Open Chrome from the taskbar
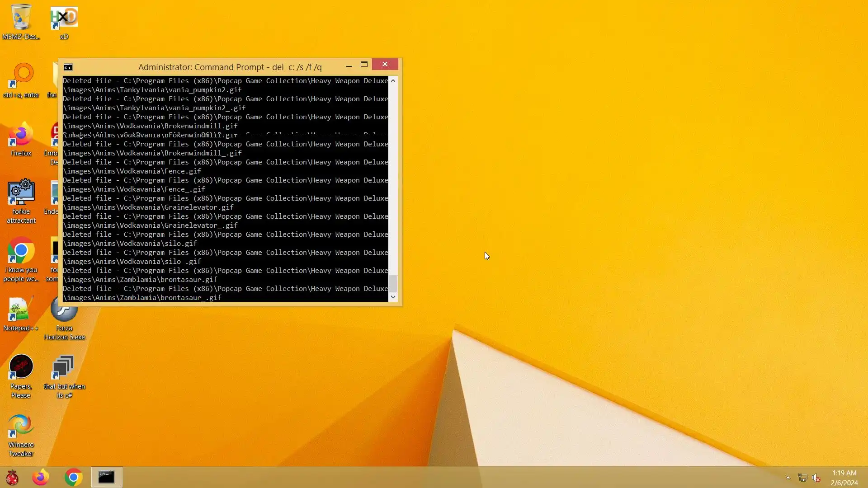This screenshot has width=868, height=488. [x=73, y=478]
